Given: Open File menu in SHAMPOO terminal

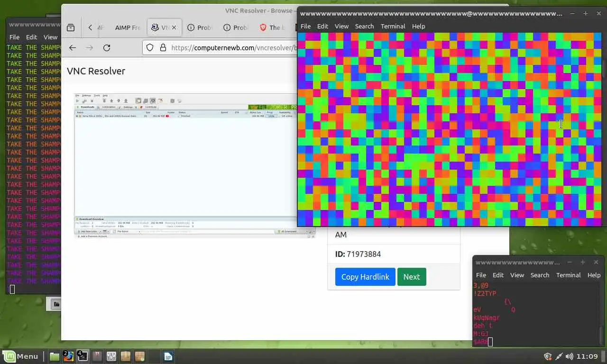Looking at the screenshot, I should [x=15, y=37].
